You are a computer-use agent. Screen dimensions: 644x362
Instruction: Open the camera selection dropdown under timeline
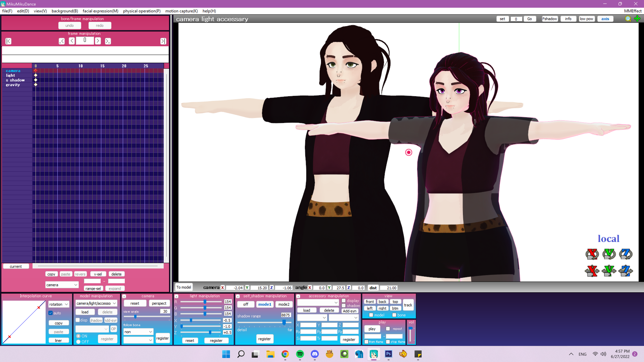62,285
